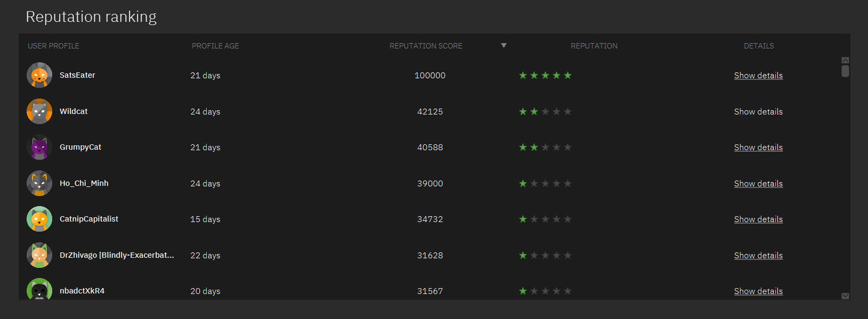Click the scrollbar down arrow

[845, 296]
